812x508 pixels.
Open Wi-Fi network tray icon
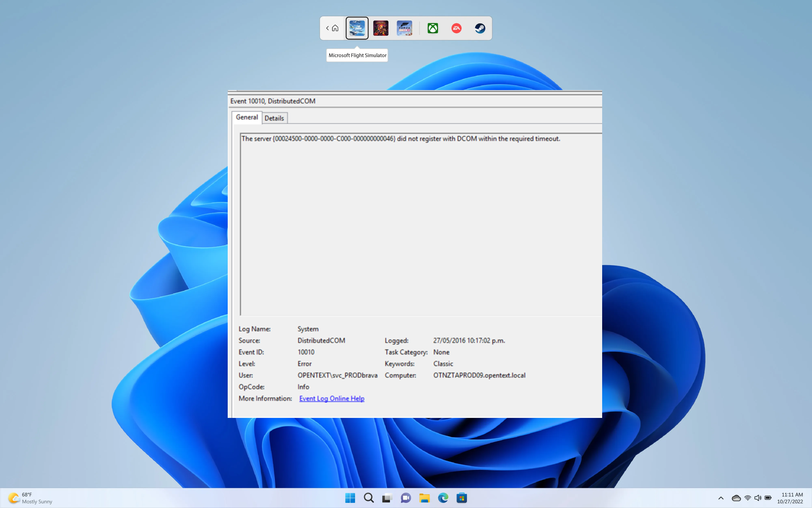coord(748,498)
